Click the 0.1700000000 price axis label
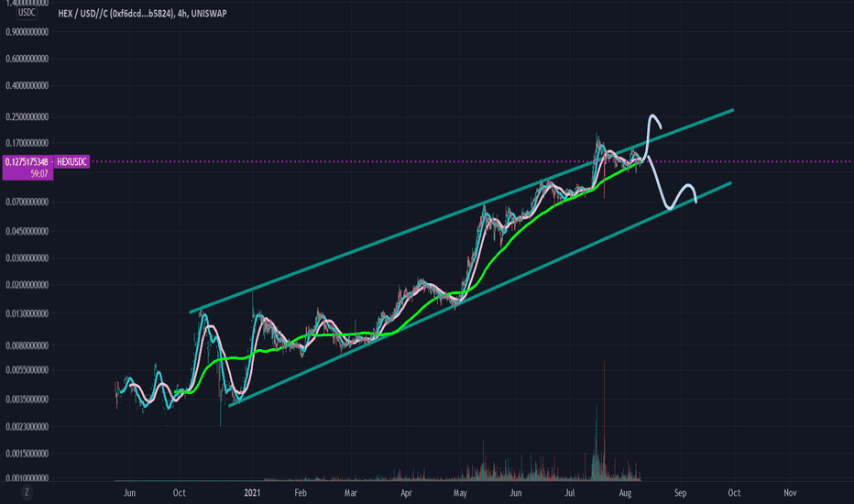 (27, 143)
